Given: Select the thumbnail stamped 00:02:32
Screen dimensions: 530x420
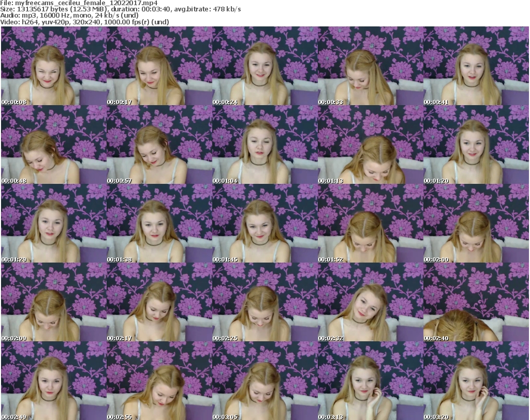Looking at the screenshot, I should click(371, 302).
